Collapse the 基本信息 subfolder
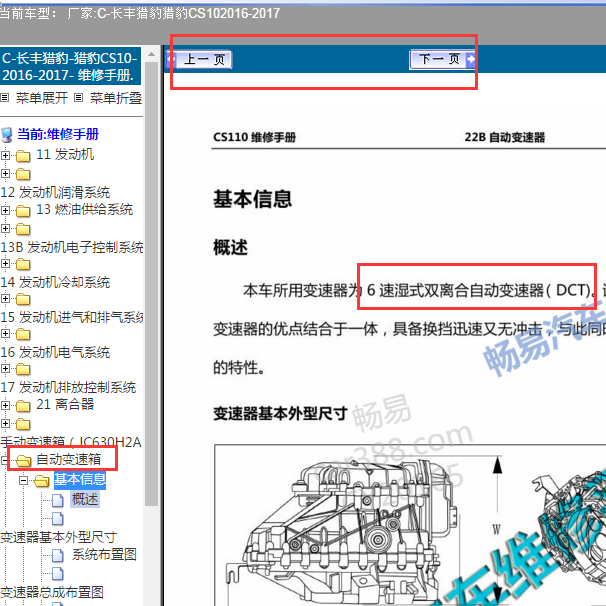 [24, 480]
